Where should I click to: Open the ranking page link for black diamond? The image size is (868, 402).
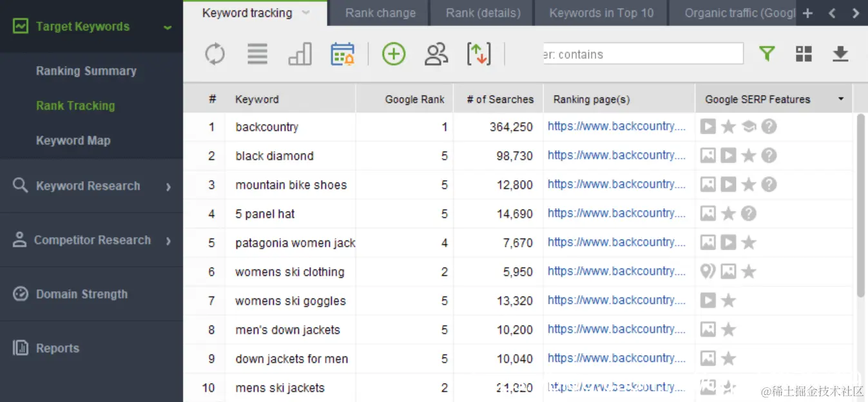pyautogui.click(x=617, y=155)
